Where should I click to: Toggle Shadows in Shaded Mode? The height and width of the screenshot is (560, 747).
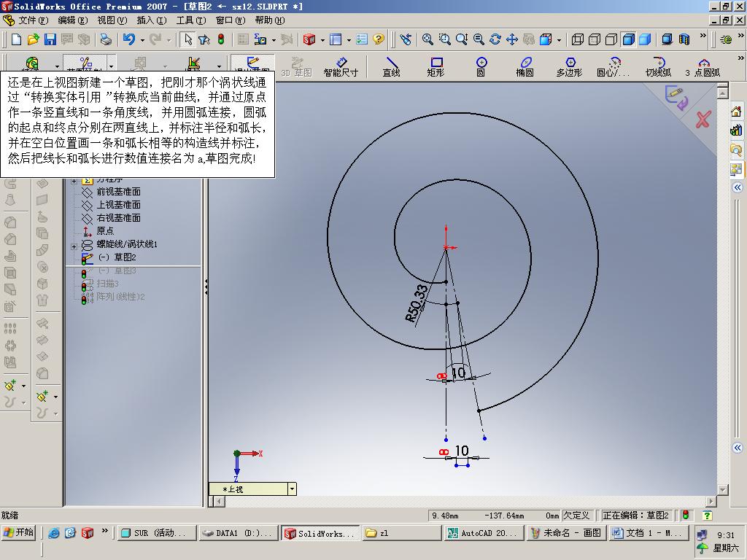point(667,39)
